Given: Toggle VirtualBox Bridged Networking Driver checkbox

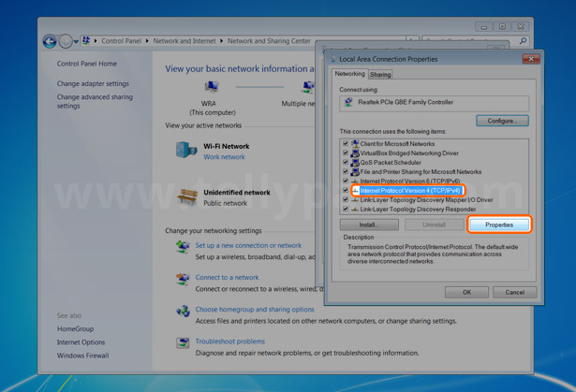Looking at the screenshot, I should click(346, 152).
